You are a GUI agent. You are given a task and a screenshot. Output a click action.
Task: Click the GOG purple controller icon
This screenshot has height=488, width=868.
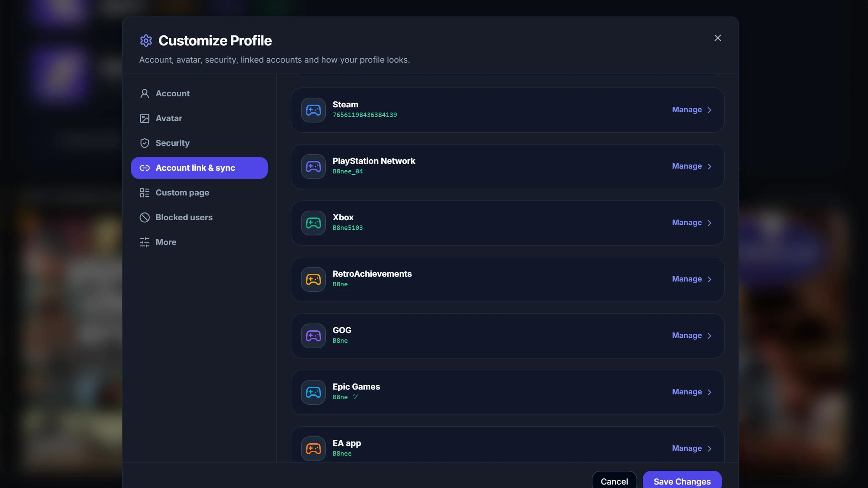click(313, 336)
